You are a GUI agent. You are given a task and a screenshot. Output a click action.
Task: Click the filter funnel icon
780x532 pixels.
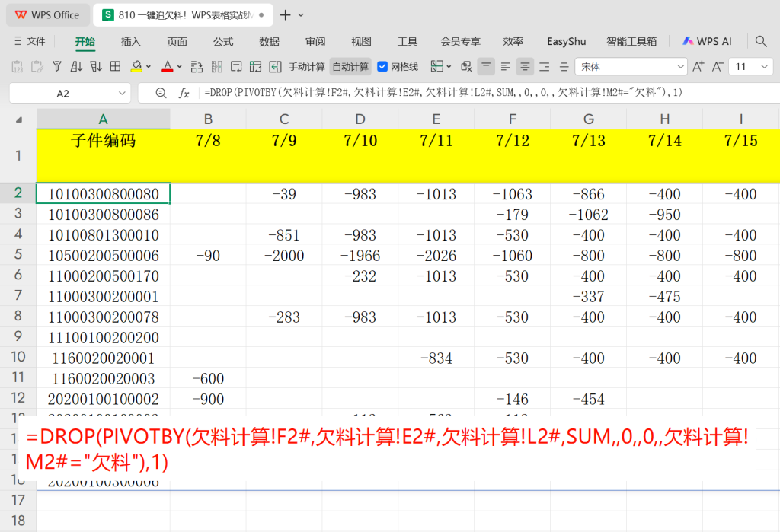(56, 67)
